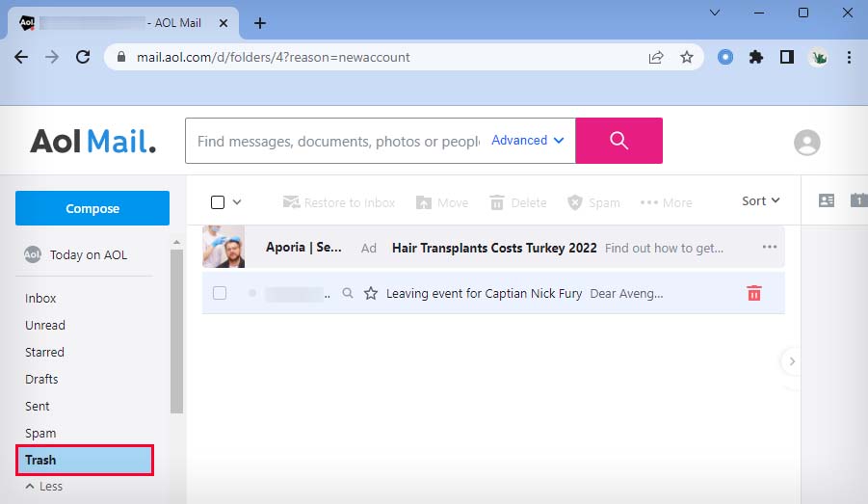This screenshot has width=868, height=504.
Task: Open the Leaving event for Captian Nick Fury email
Action: click(x=484, y=294)
